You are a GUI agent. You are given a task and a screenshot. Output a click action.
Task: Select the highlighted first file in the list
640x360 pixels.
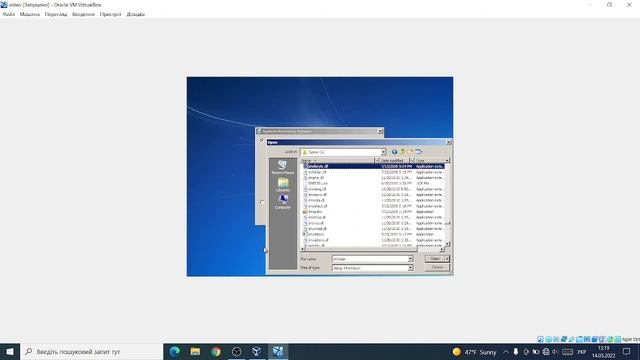click(373, 167)
